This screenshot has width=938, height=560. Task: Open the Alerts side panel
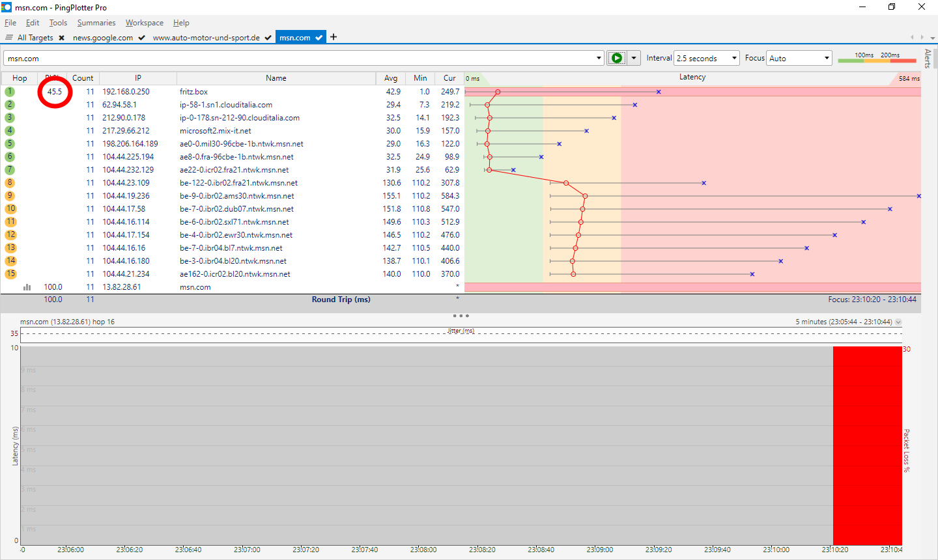pyautogui.click(x=928, y=59)
